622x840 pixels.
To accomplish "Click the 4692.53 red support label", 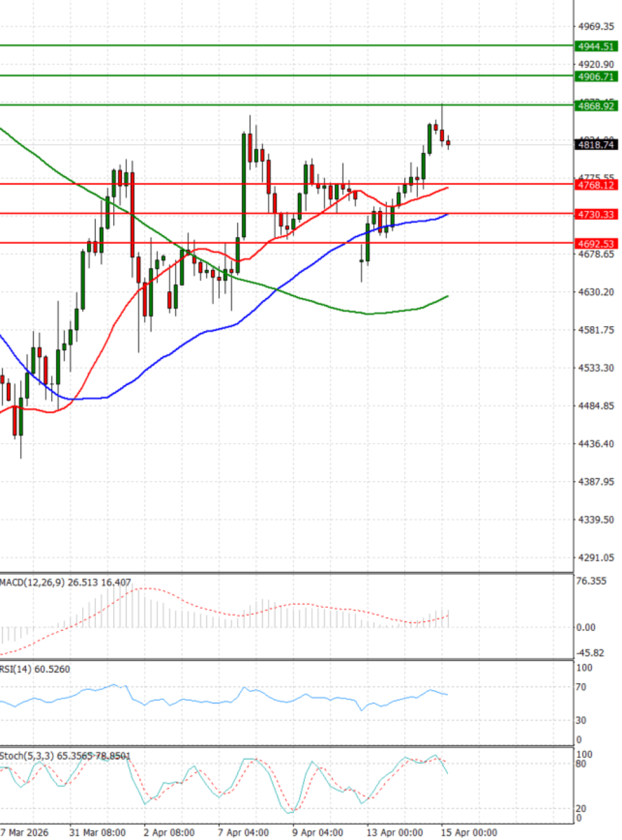I will click(x=596, y=244).
